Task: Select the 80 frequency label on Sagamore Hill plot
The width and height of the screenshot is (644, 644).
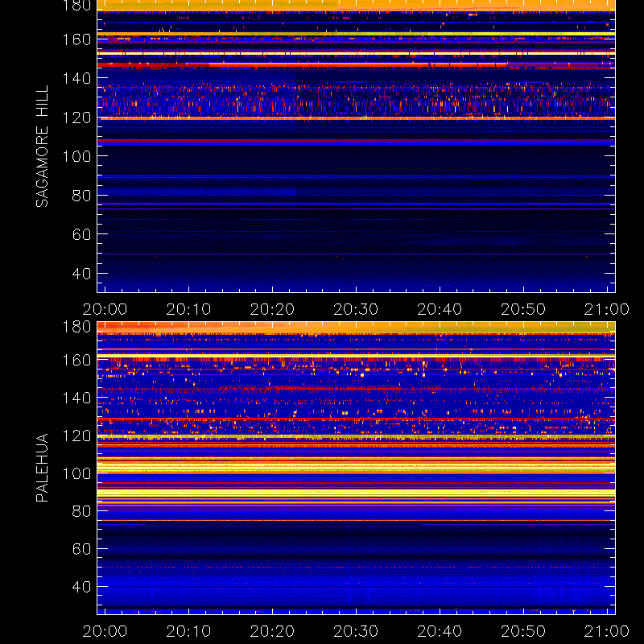Action: (x=81, y=195)
